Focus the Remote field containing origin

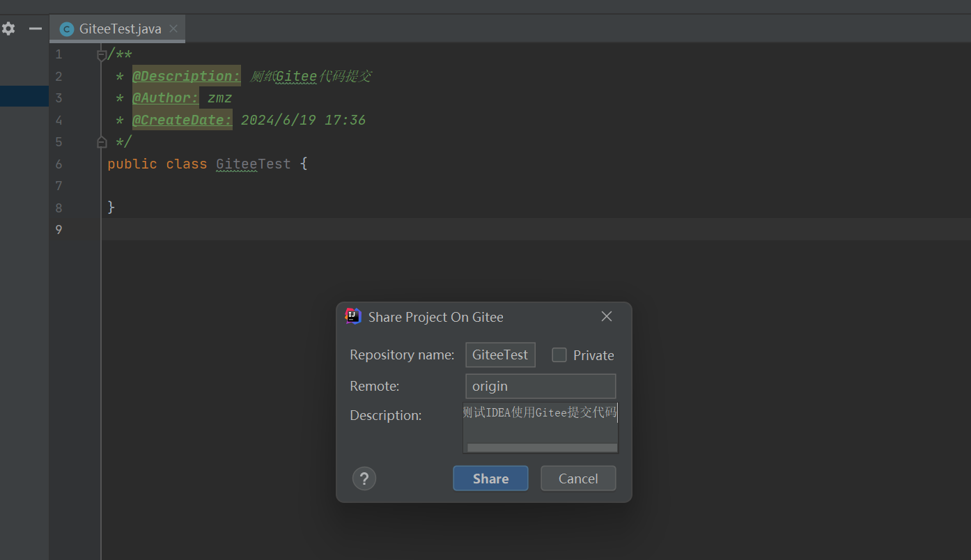(541, 386)
